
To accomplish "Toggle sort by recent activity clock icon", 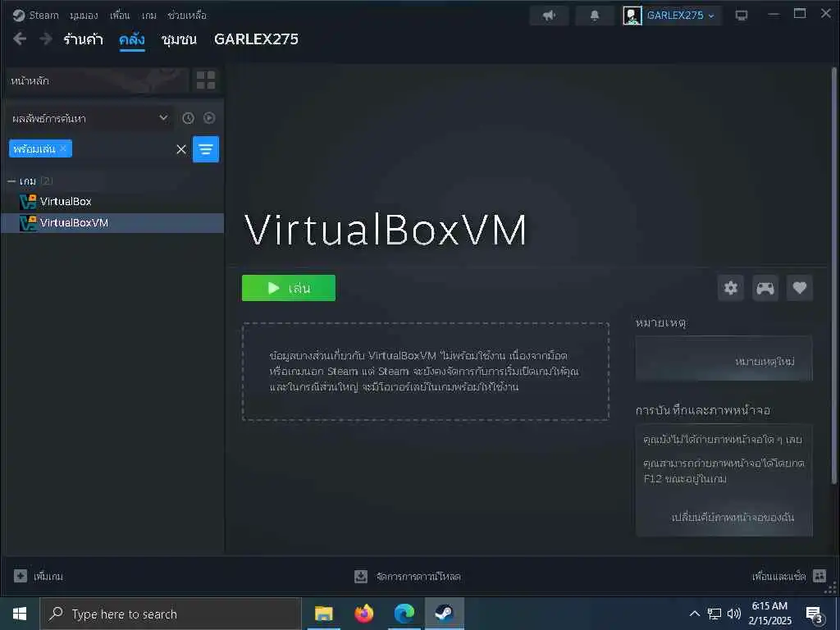I will click(188, 118).
